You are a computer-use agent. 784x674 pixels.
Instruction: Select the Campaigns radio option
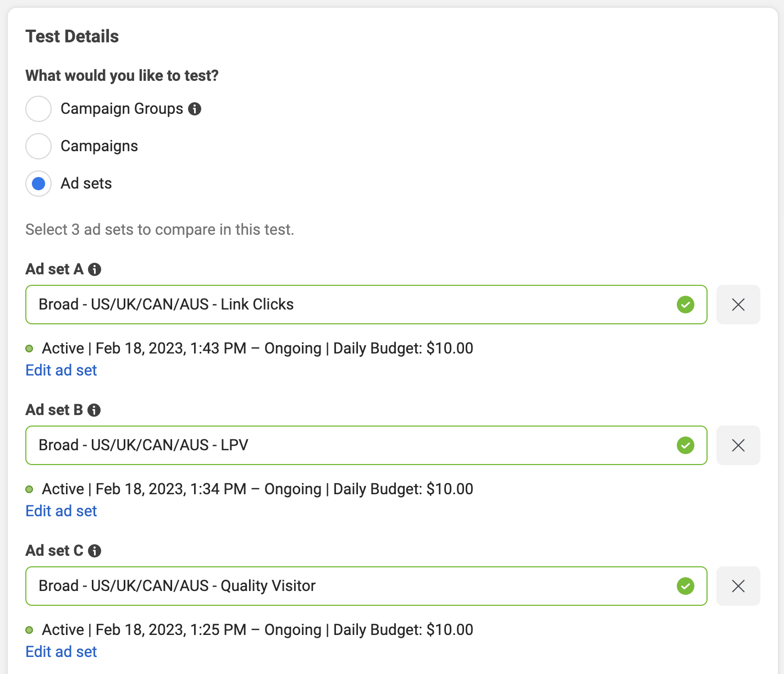tap(38, 146)
